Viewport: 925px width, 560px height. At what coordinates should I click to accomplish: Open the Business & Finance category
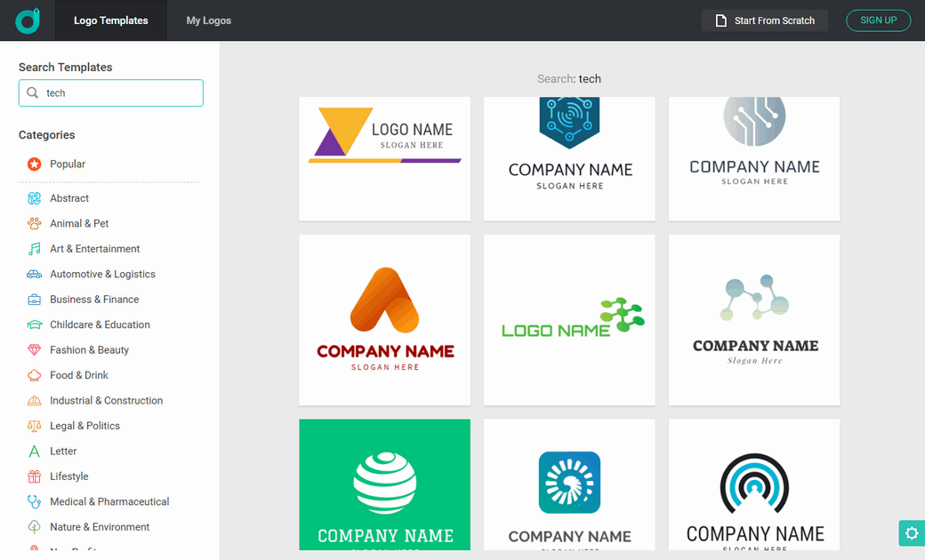point(94,300)
